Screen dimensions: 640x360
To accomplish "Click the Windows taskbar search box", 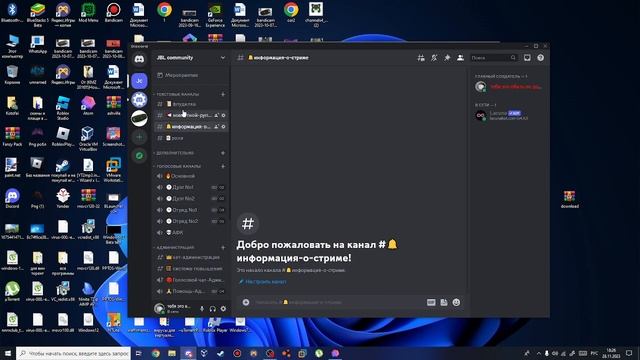I will point(73,353).
